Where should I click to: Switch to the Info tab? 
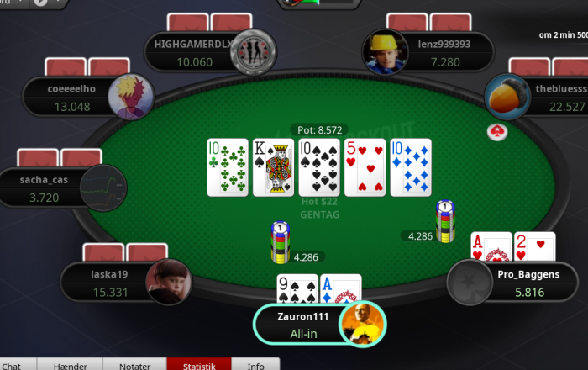coord(255,364)
